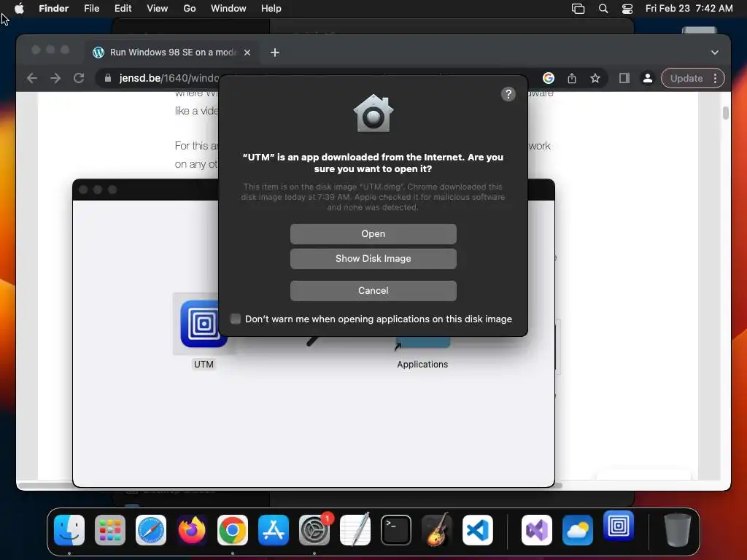
Task: Click the date and time in menu bar
Action: click(689, 8)
